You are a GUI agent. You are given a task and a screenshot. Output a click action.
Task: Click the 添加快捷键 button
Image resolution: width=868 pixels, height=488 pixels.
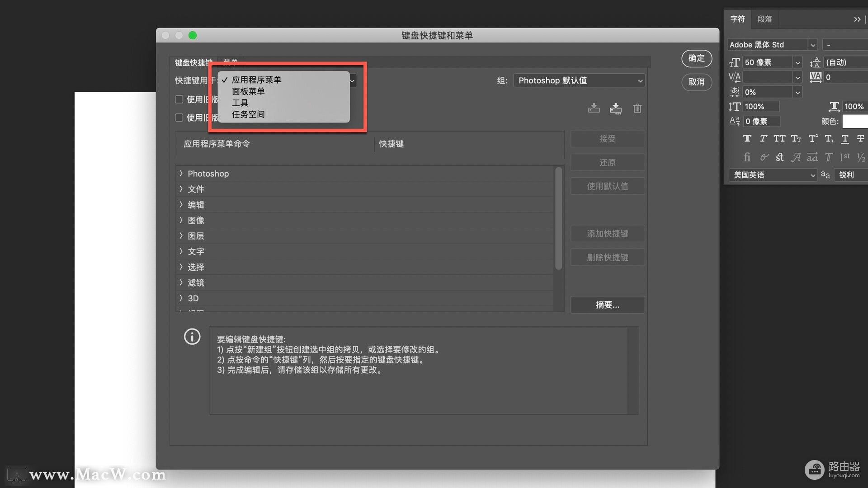coord(608,234)
